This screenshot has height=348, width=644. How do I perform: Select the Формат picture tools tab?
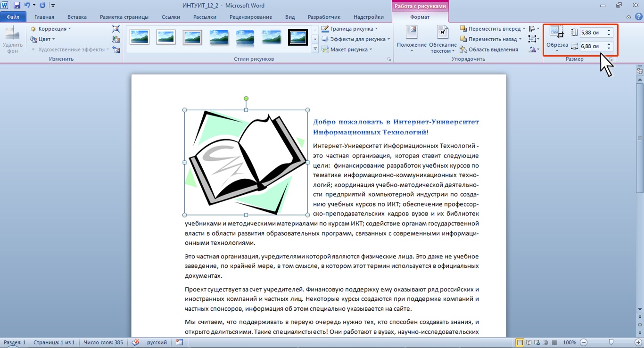coord(420,17)
